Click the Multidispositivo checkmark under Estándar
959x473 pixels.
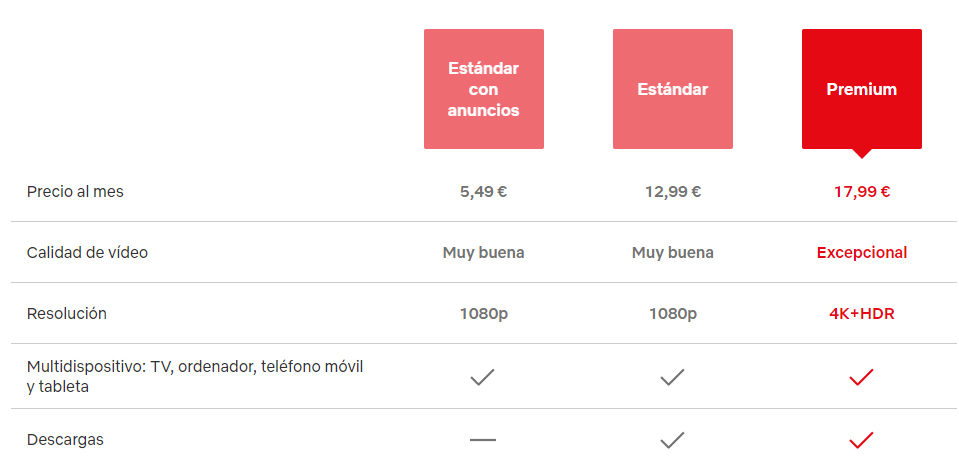672,377
